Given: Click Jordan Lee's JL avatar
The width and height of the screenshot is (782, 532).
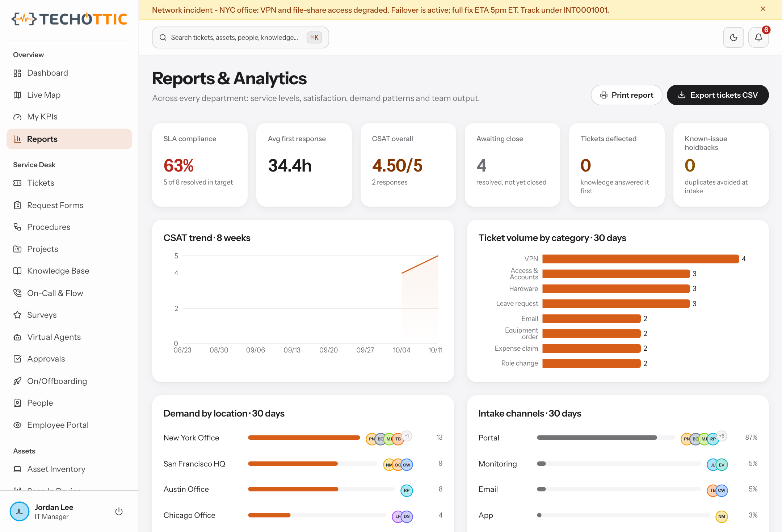Looking at the screenshot, I should tap(20, 511).
